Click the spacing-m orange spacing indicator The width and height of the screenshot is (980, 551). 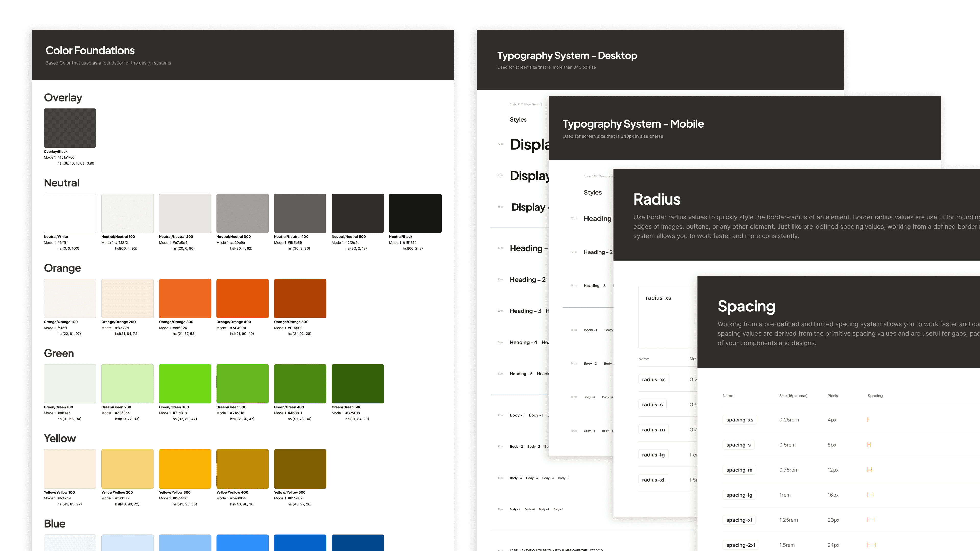coord(870,470)
